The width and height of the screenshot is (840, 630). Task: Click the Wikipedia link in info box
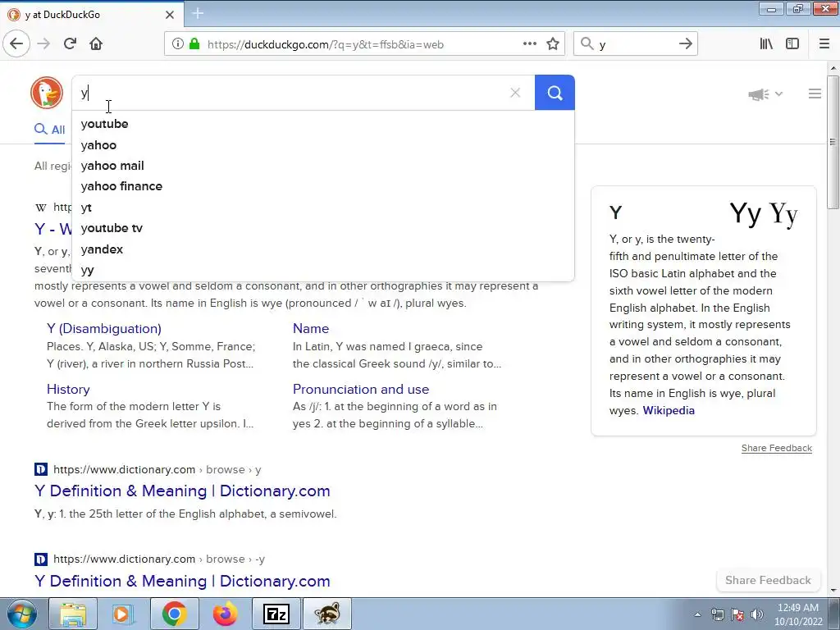pyautogui.click(x=669, y=410)
